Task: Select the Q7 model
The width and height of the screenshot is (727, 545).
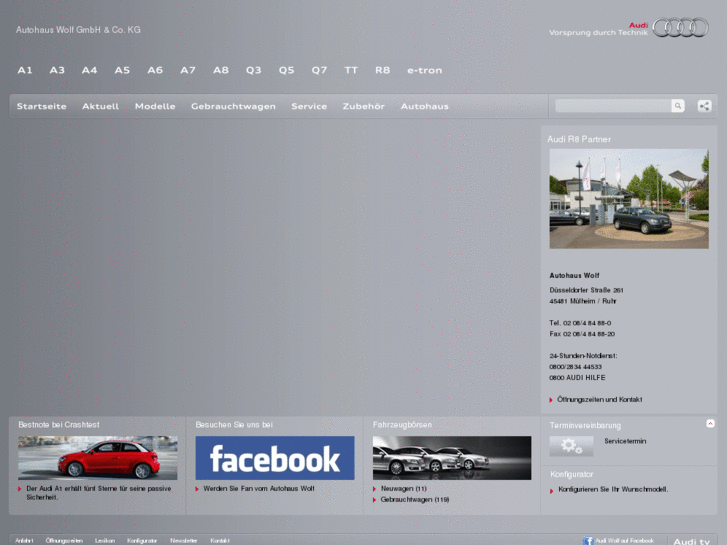Action: coord(319,70)
